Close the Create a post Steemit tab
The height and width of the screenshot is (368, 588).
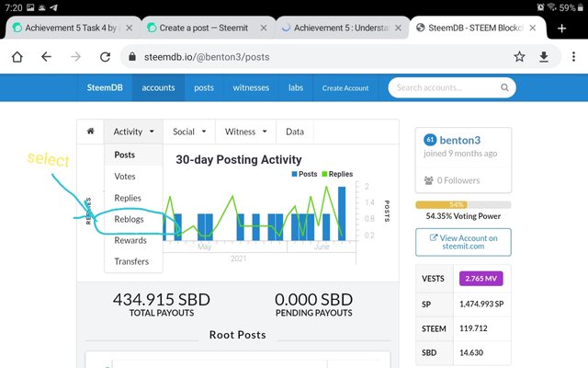point(264,29)
